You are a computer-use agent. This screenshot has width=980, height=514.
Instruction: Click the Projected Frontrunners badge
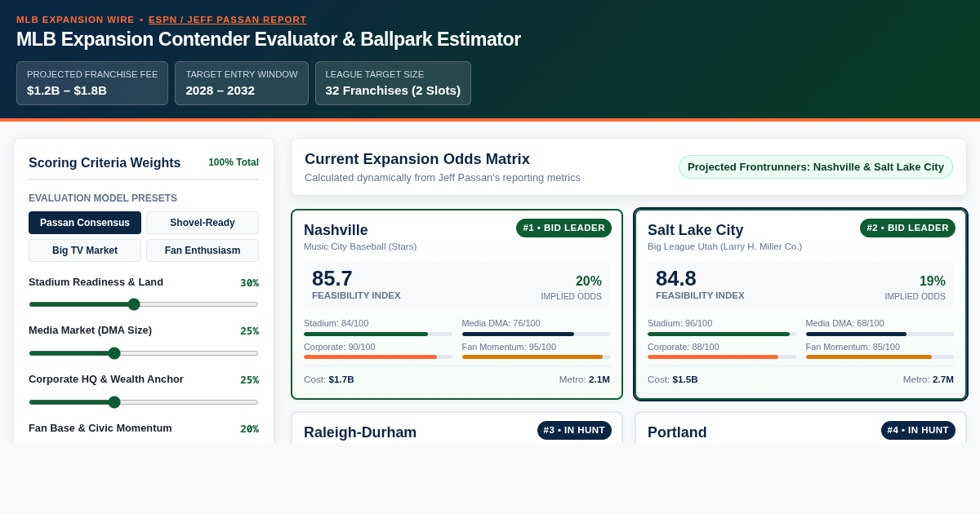816,167
